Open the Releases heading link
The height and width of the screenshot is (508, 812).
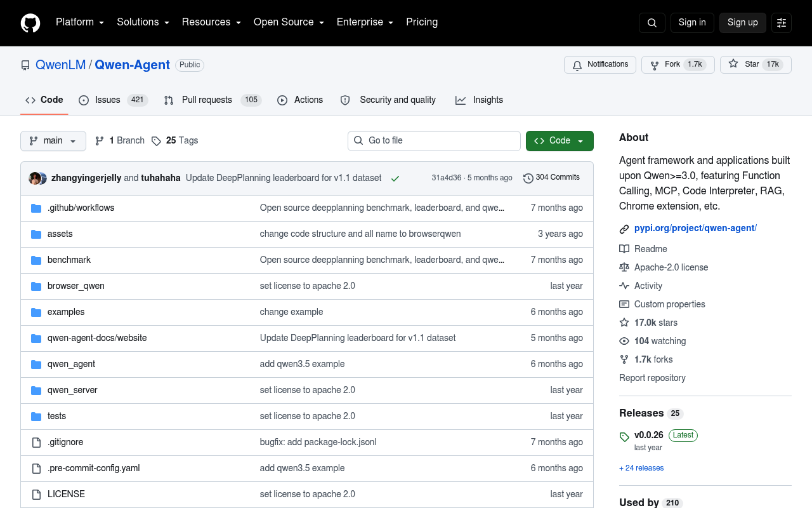click(651, 413)
